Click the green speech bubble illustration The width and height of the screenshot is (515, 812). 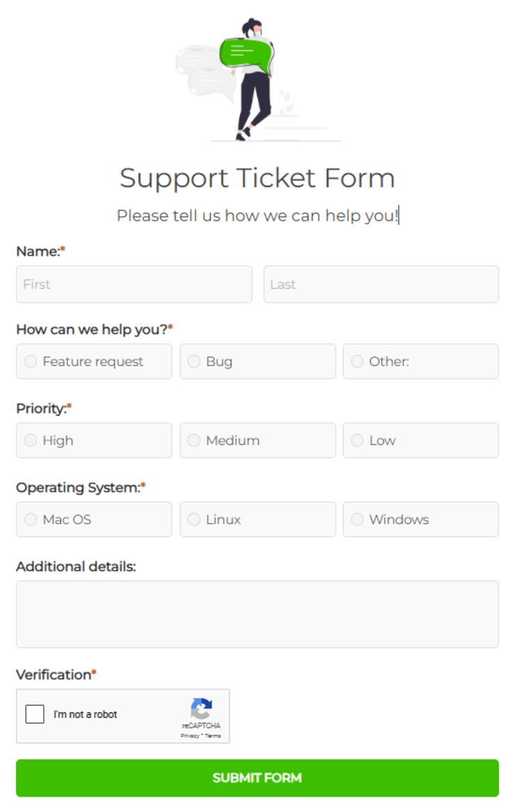pos(246,50)
